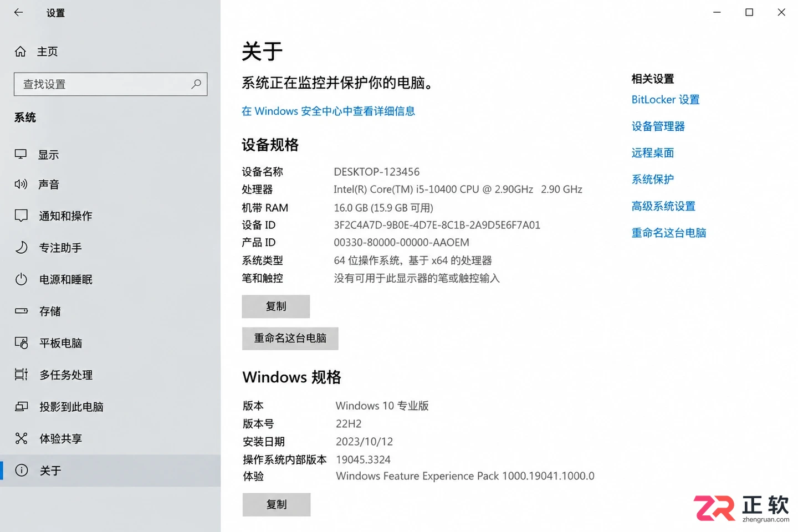The image size is (798, 532).
Task: Maximize the Settings window
Action: (x=749, y=12)
